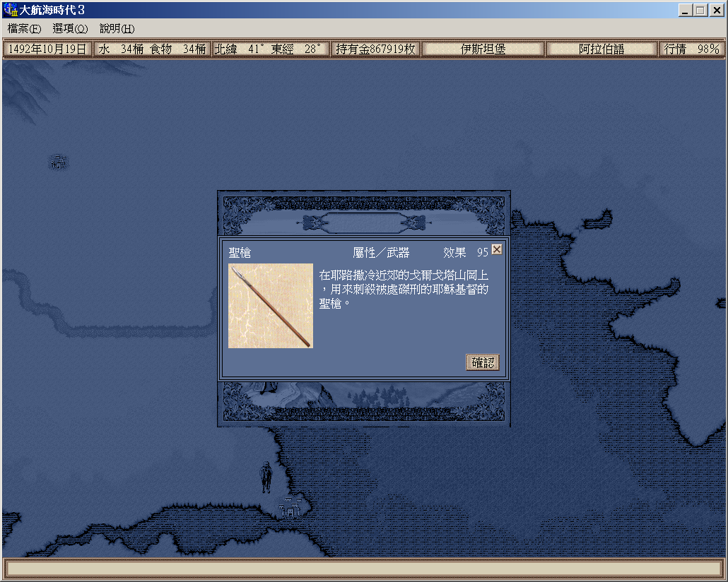This screenshot has width=728, height=582.
Task: Maximize the game window
Action: (700, 10)
